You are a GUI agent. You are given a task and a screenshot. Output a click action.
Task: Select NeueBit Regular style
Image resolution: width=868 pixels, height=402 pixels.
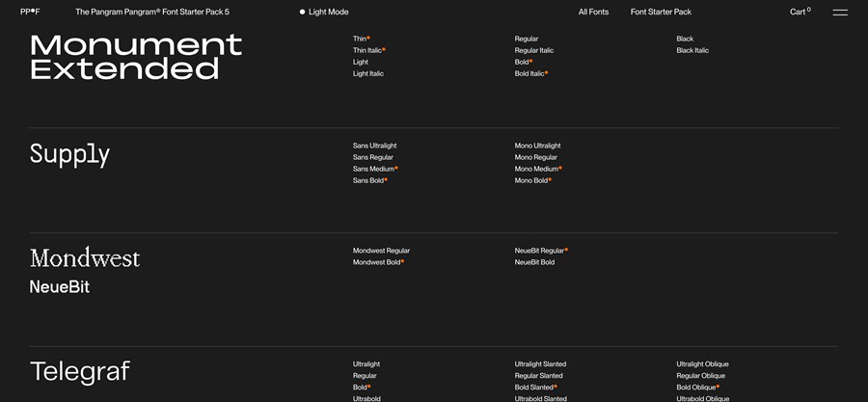(x=541, y=251)
